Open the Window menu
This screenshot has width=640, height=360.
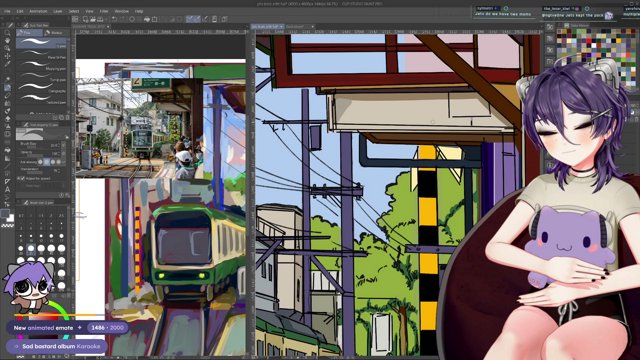pyautogui.click(x=121, y=11)
